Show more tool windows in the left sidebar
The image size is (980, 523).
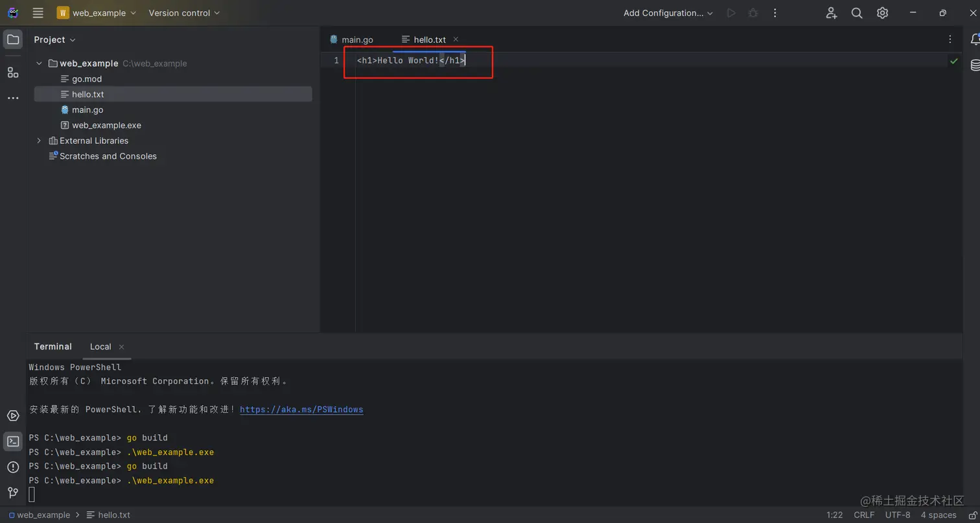coord(13,98)
